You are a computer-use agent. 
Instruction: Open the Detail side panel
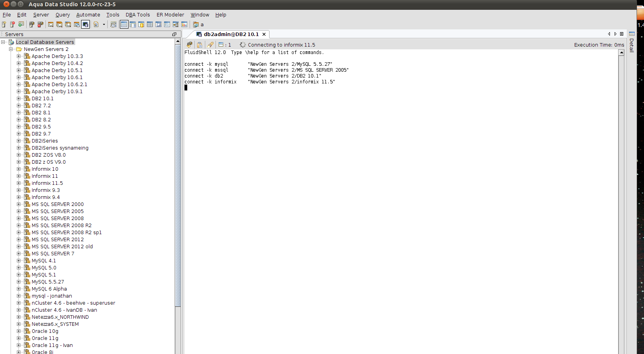click(631, 42)
